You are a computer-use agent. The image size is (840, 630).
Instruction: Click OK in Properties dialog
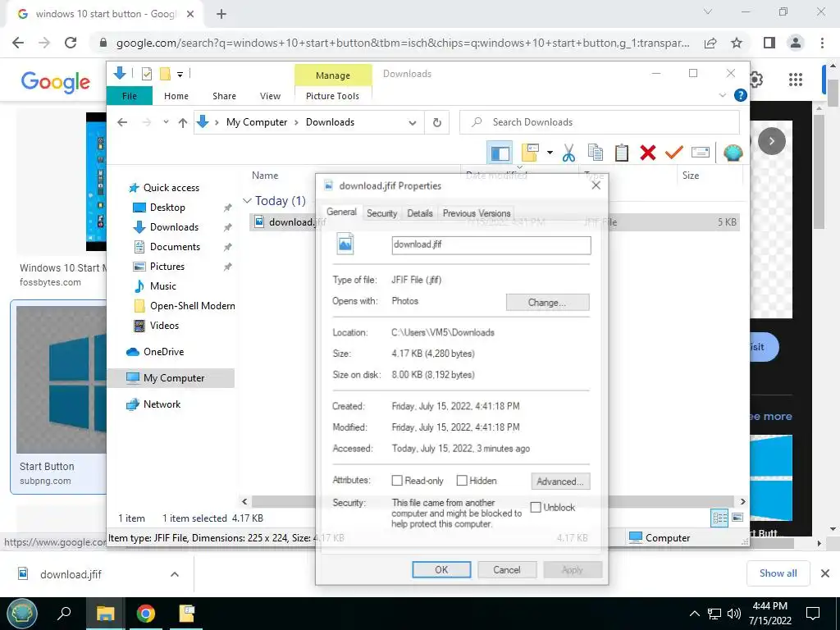(x=441, y=569)
